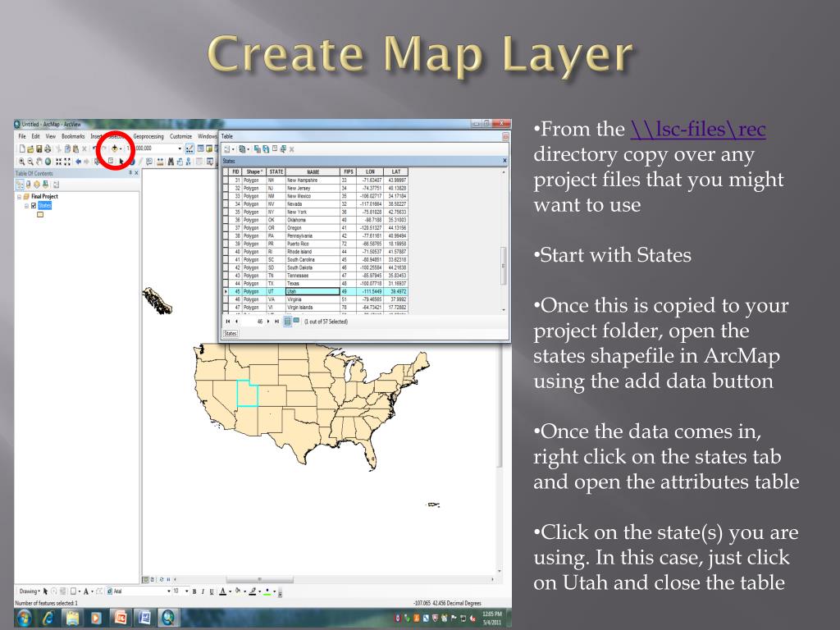Collapse the Final Project data frame
This screenshot has height=630, width=840.
pos(19,197)
